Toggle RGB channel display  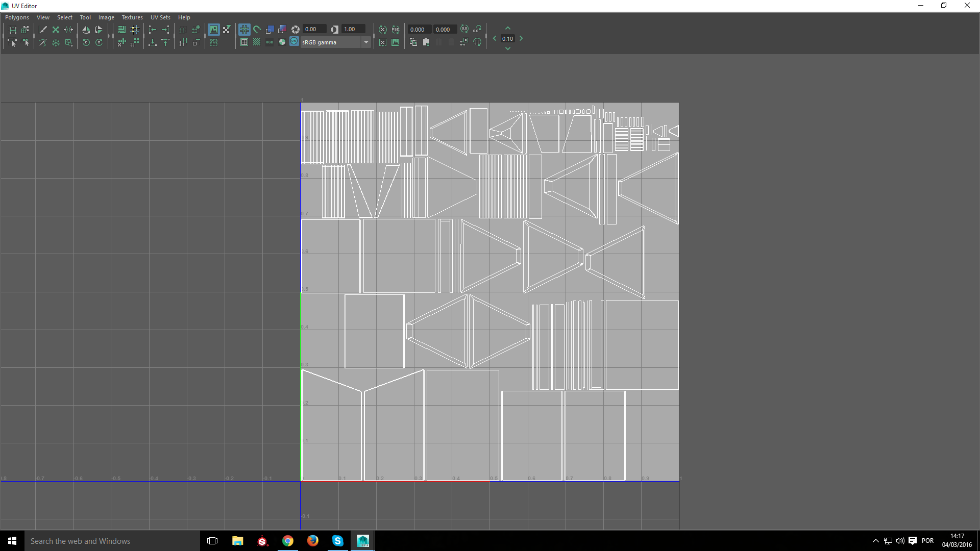(269, 43)
